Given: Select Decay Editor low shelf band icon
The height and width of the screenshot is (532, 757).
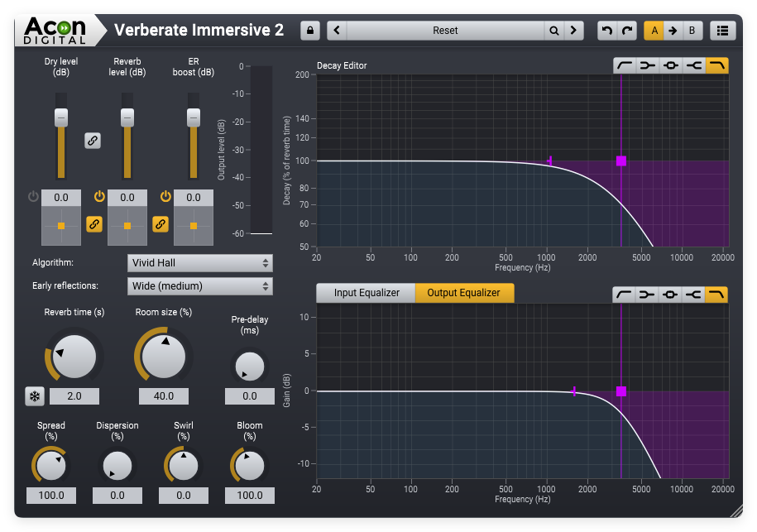Looking at the screenshot, I should 648,65.
